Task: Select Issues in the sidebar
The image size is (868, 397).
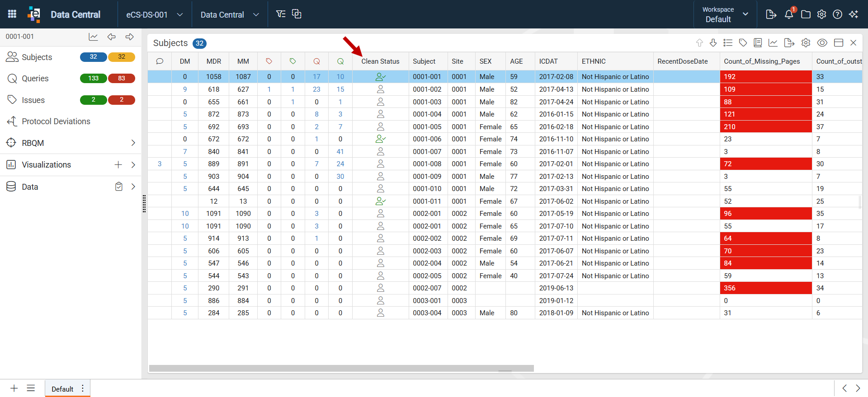Action: [x=33, y=100]
